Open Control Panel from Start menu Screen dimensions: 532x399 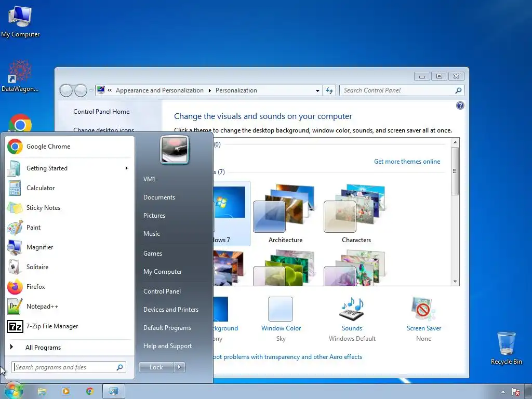(x=162, y=291)
